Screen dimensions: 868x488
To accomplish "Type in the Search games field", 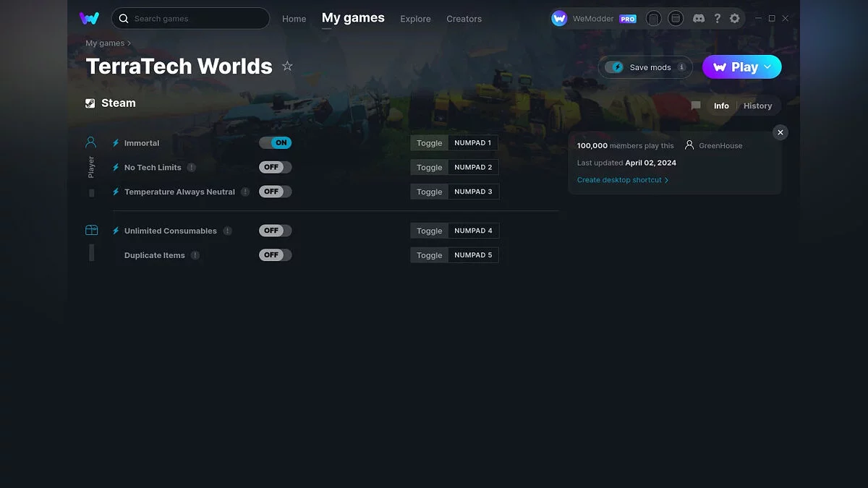I will click(x=190, y=18).
